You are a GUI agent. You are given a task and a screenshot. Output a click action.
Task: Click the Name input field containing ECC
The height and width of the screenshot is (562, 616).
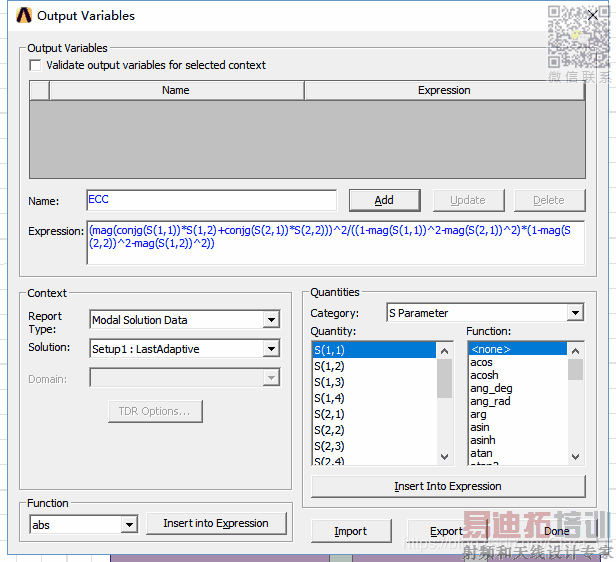(x=211, y=200)
